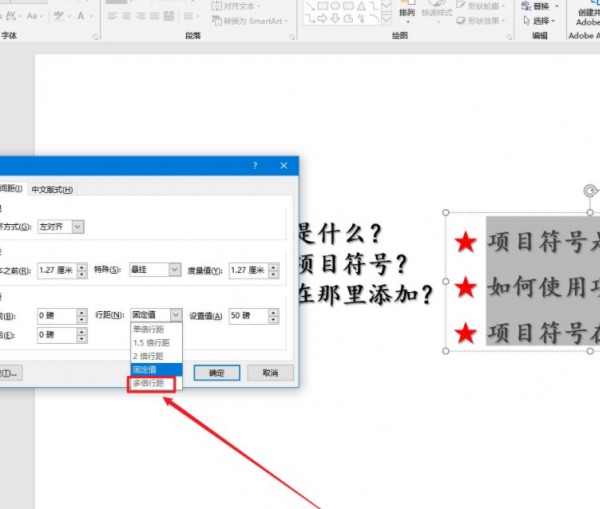The image size is (600, 509).
Task: Click the 选择 (Select) tool in ribbon
Action: [x=541, y=20]
